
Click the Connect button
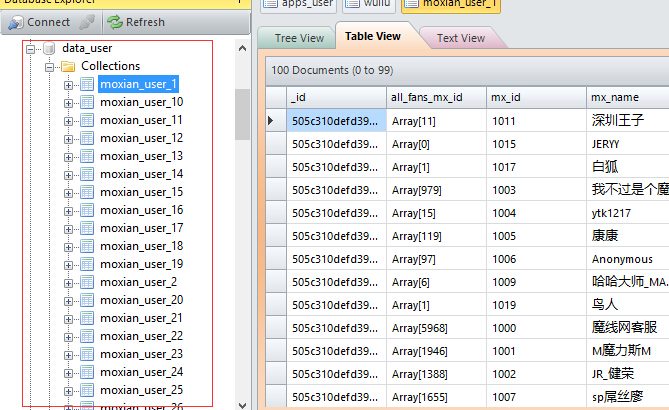39,22
